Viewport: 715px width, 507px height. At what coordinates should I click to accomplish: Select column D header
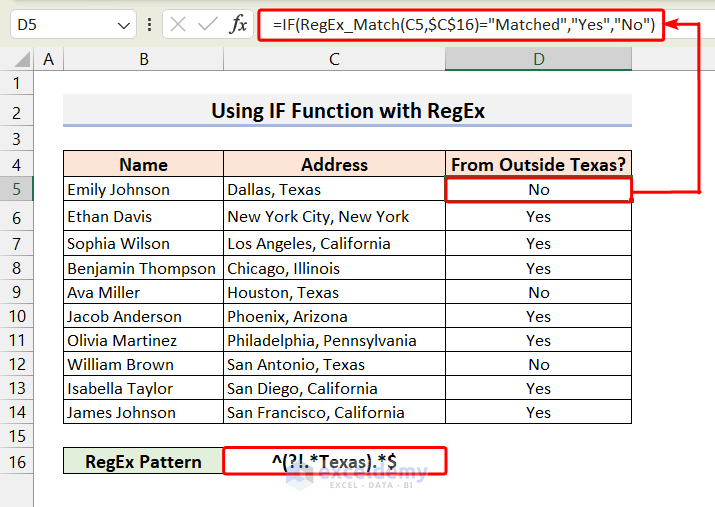(539, 59)
